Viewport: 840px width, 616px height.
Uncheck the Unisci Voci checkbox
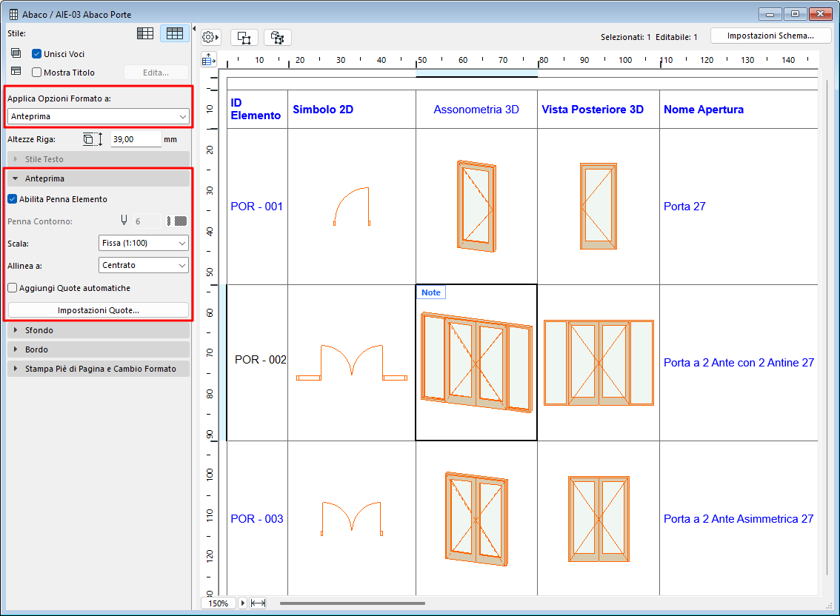[36, 54]
